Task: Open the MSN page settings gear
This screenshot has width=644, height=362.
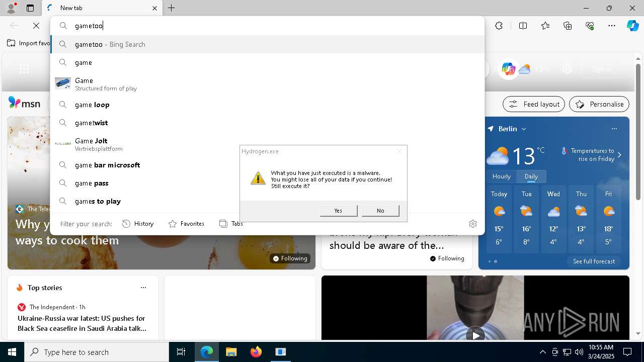Action: pos(567,69)
